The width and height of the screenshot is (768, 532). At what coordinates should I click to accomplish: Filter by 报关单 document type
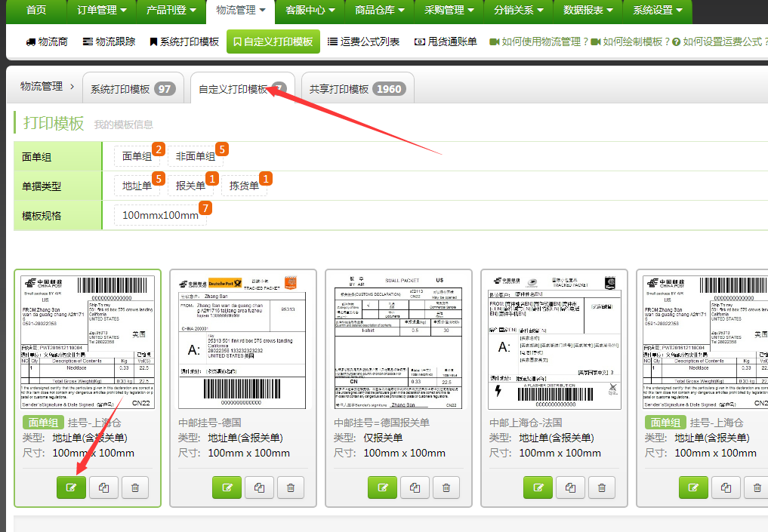click(x=190, y=186)
